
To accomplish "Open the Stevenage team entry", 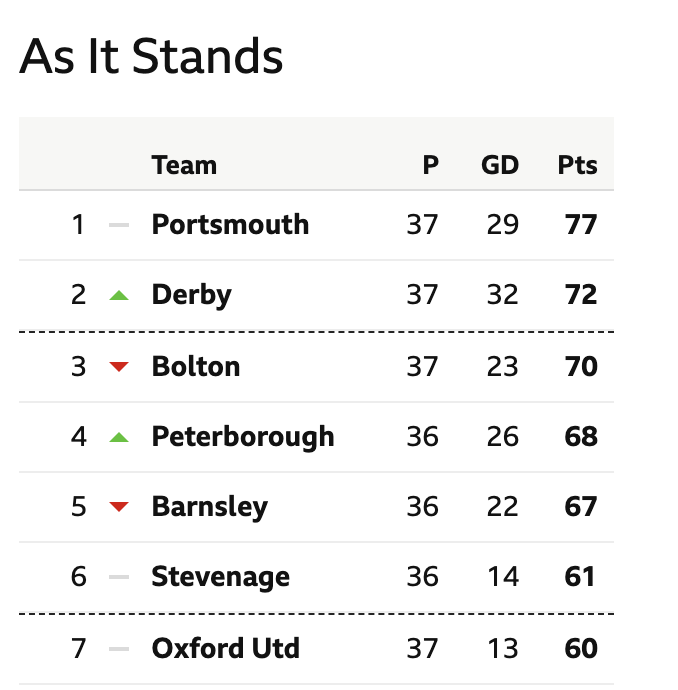I will point(220,577).
